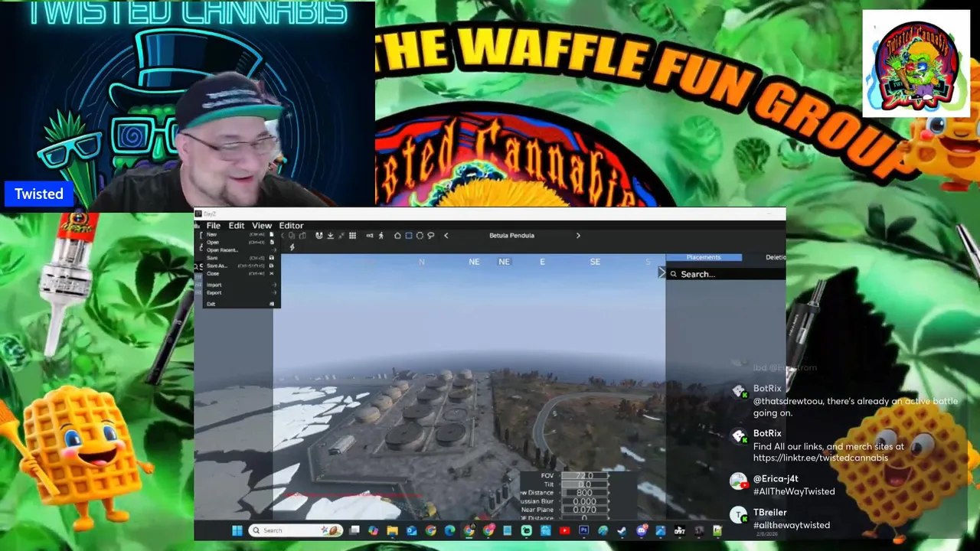
Task: Click the right panel Search field
Action: coord(726,274)
